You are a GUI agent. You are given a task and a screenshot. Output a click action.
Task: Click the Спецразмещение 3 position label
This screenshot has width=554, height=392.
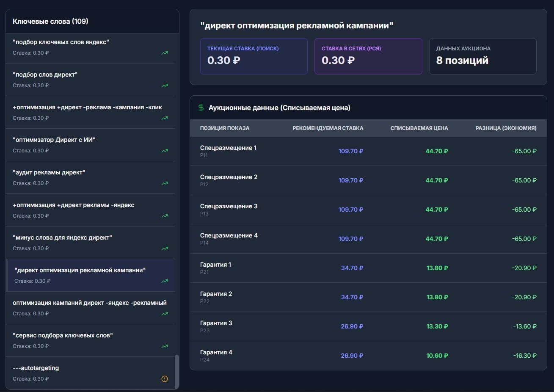tap(229, 206)
